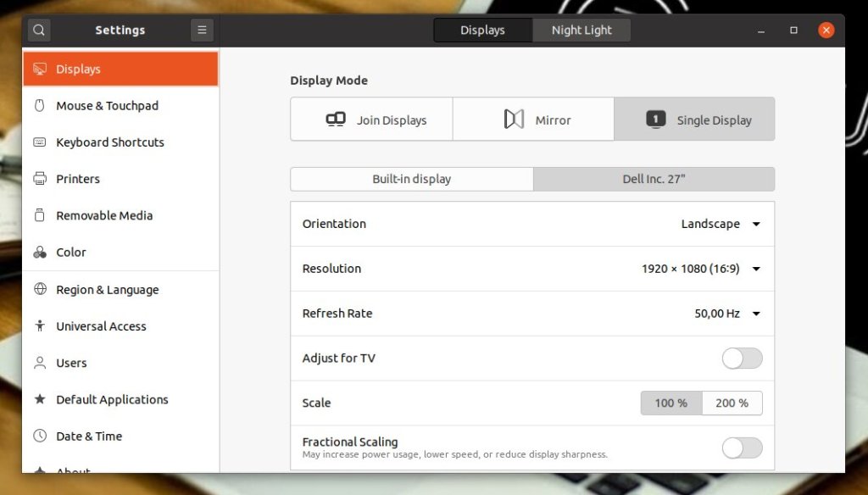Click the Region & Language globe icon

(x=39, y=289)
